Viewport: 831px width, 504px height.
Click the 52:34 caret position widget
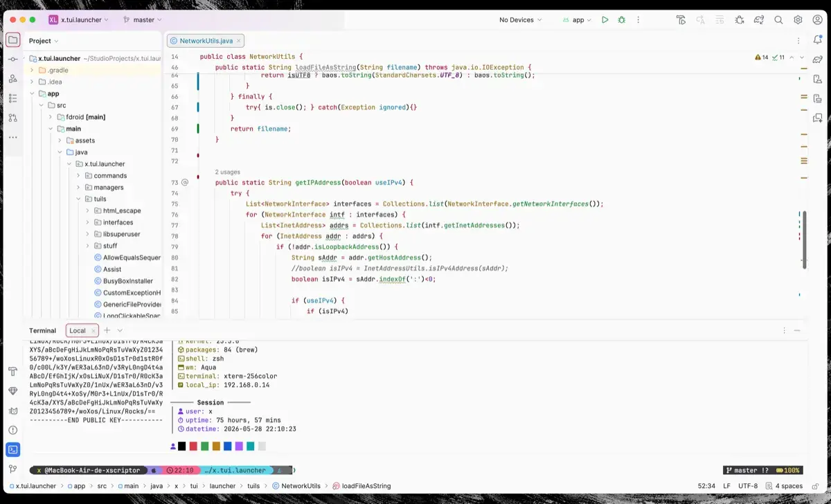tap(706, 486)
